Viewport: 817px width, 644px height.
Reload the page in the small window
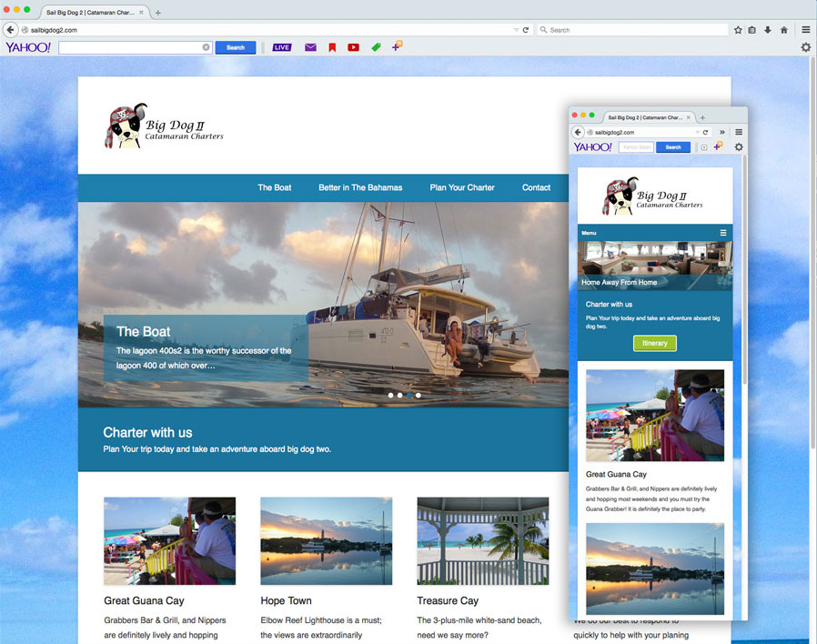705,132
